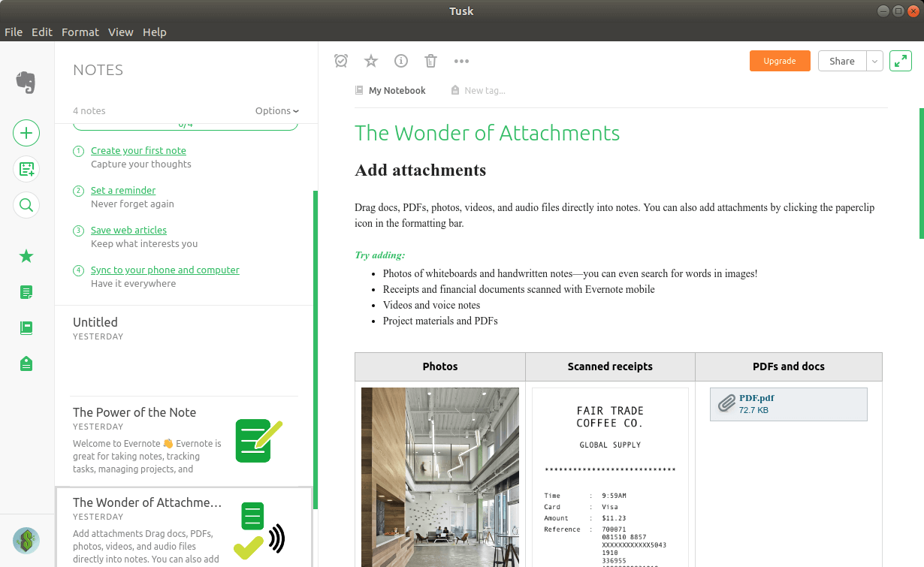Open the Format menu
Screen dimensions: 924x567
point(80,32)
